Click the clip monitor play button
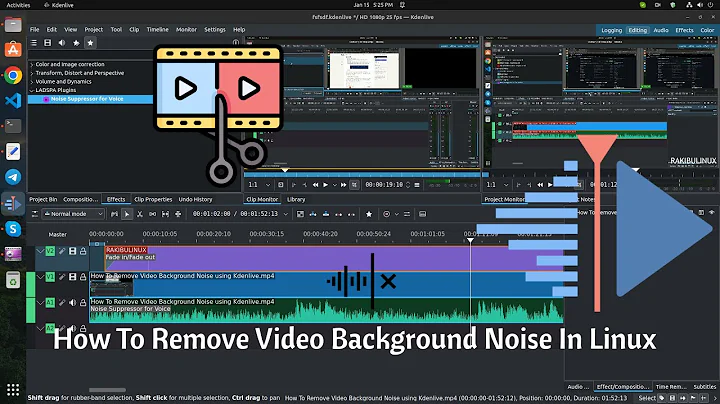 [x=326, y=185]
